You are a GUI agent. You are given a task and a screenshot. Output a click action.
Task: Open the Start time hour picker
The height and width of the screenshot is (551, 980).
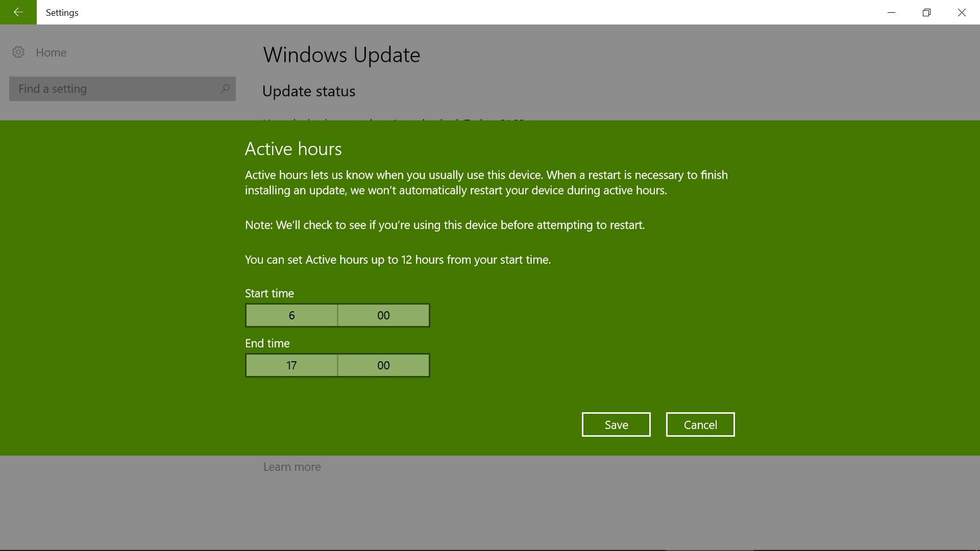pos(291,315)
